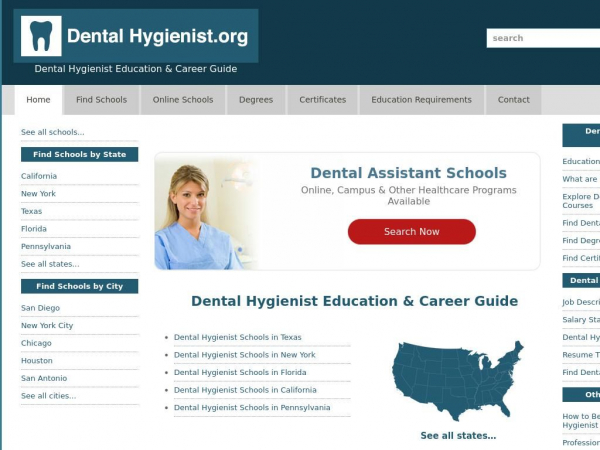
Task: Open the Contact tab
Action: tap(514, 100)
